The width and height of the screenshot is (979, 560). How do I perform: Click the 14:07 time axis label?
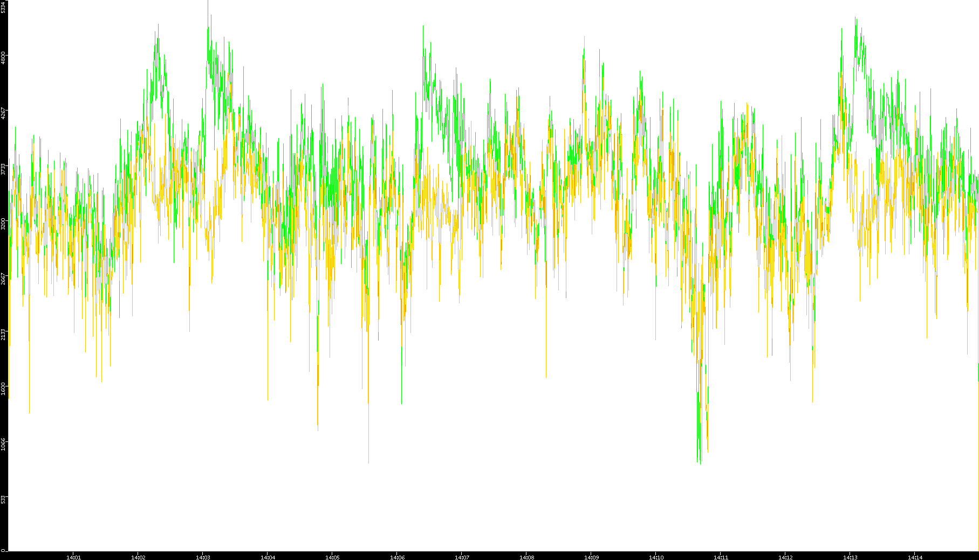coord(462,557)
